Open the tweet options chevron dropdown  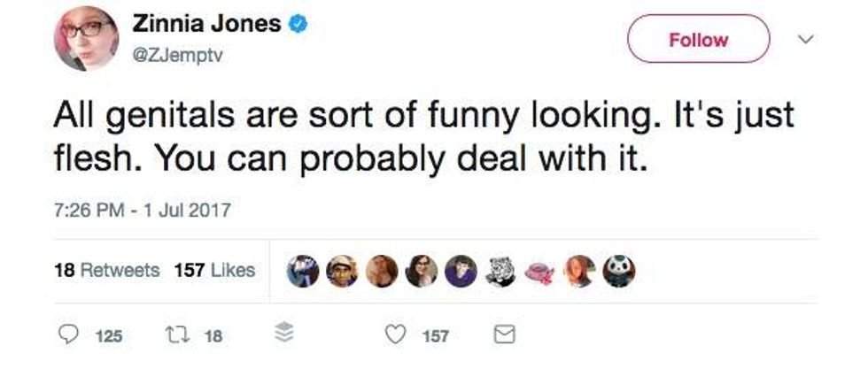pos(803,39)
